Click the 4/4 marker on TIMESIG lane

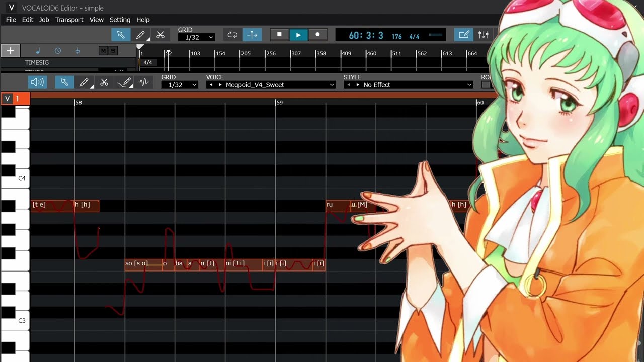click(148, 63)
